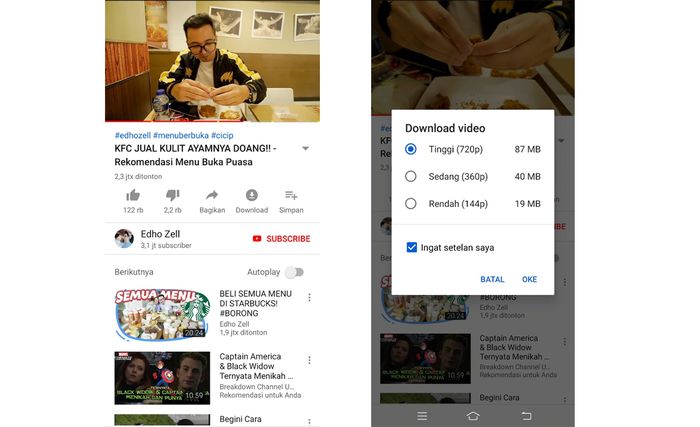Click the red SUBSCRIBE button

282,239
